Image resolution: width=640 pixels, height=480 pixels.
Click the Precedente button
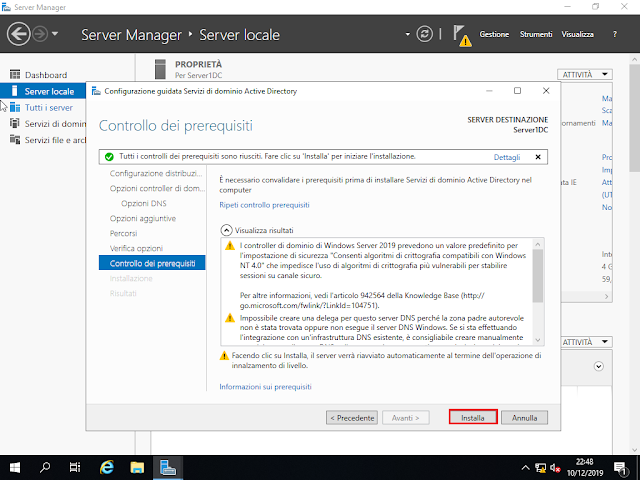coord(352,418)
